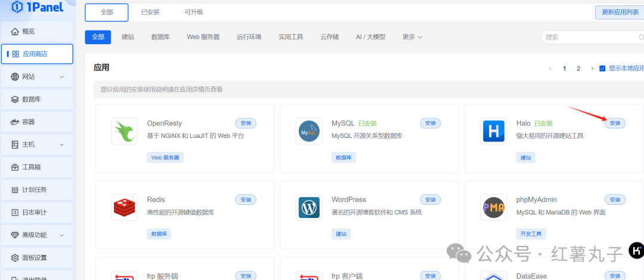Select the 应用商店 grid icon
This screenshot has height=280, width=644.
[16, 54]
